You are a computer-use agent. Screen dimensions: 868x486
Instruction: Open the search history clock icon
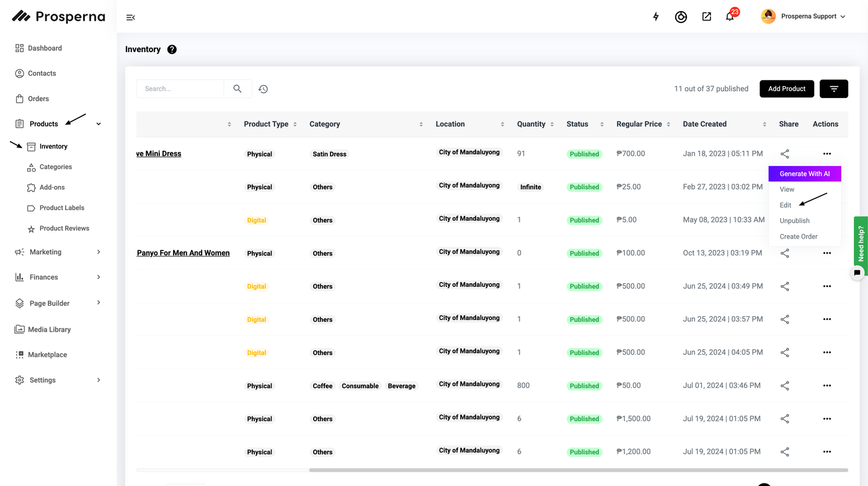[263, 89]
